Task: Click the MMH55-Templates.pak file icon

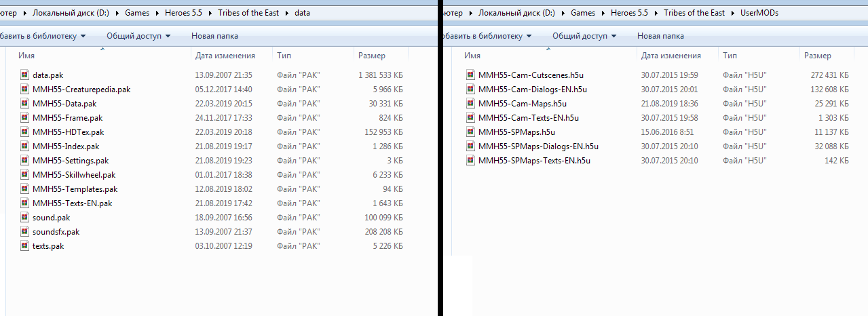Action: 25,189
